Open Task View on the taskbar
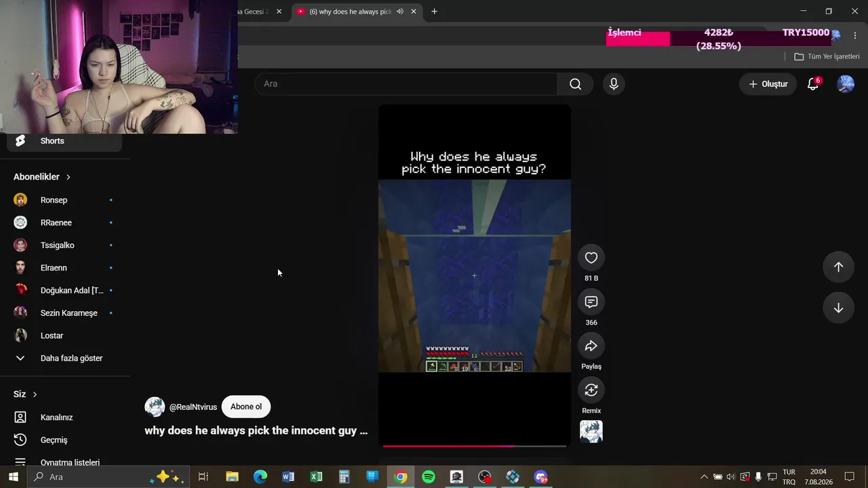The height and width of the screenshot is (488, 868). pos(203,477)
